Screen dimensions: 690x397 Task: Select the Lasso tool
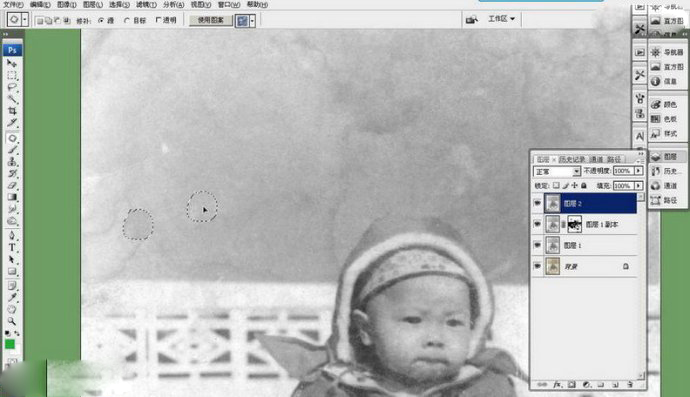[12, 87]
